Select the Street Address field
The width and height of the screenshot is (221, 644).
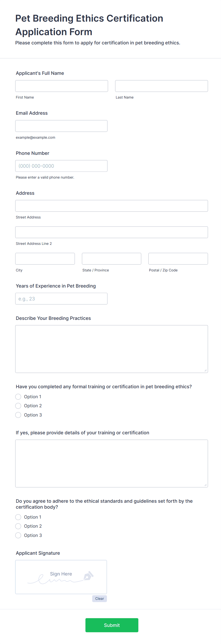[111, 206]
